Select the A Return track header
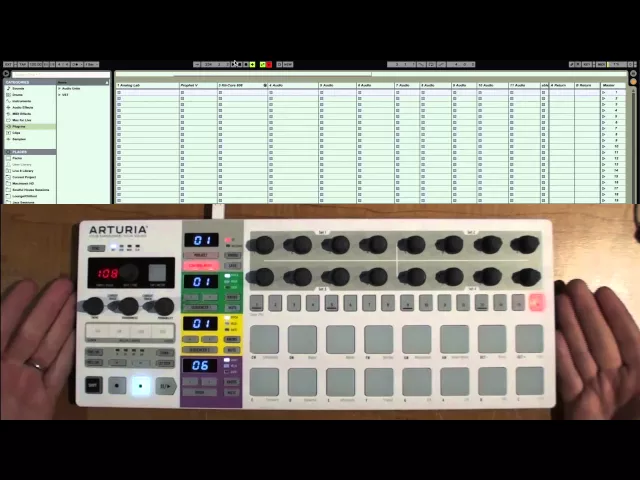This screenshot has width=640, height=480. pyautogui.click(x=561, y=85)
